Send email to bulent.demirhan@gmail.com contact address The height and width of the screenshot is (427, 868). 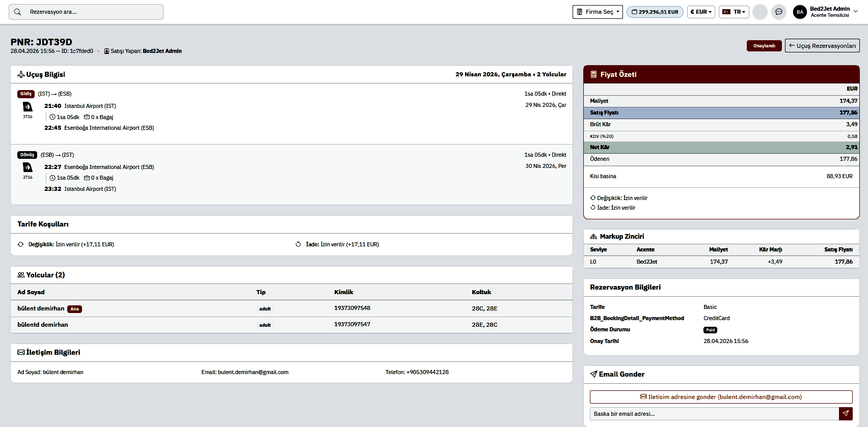pos(721,397)
